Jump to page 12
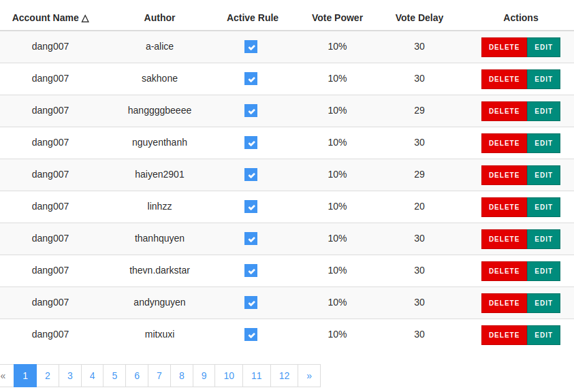The width and height of the screenshot is (574, 392). 285,376
